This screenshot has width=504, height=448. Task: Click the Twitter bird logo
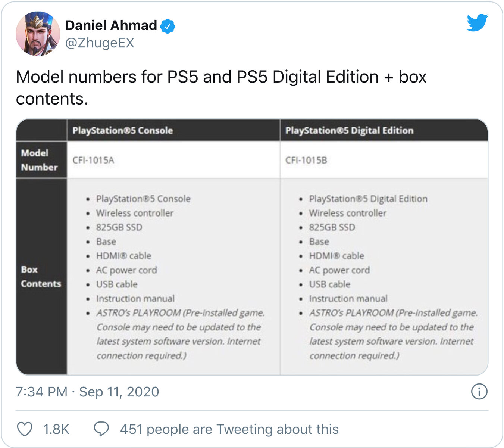point(477,23)
